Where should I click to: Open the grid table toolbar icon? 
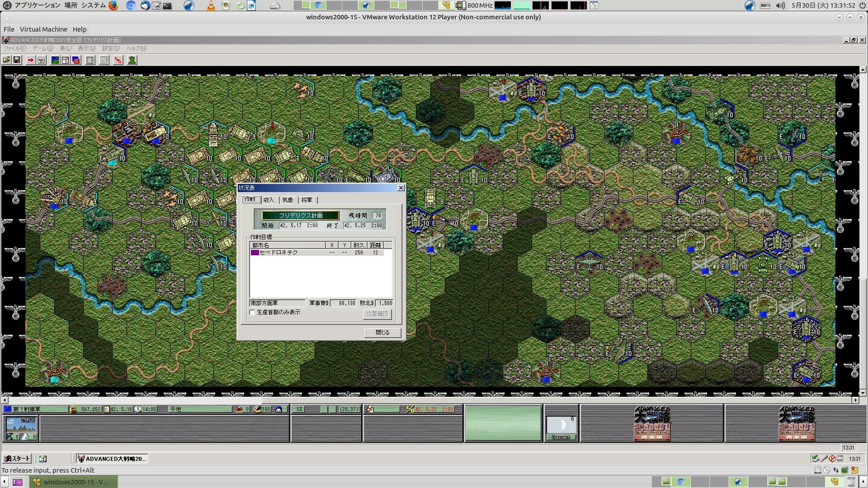[90, 60]
